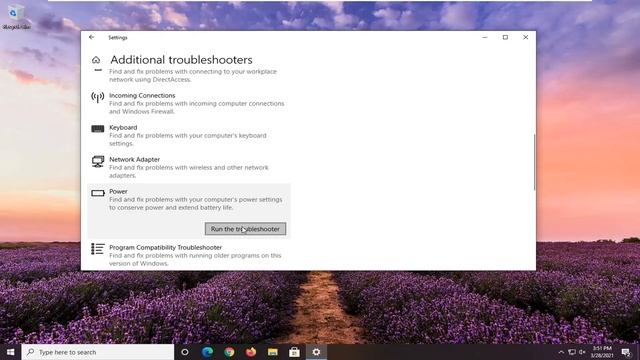The height and width of the screenshot is (360, 640).
Task: Open the taskbar clock and date
Action: click(602, 352)
